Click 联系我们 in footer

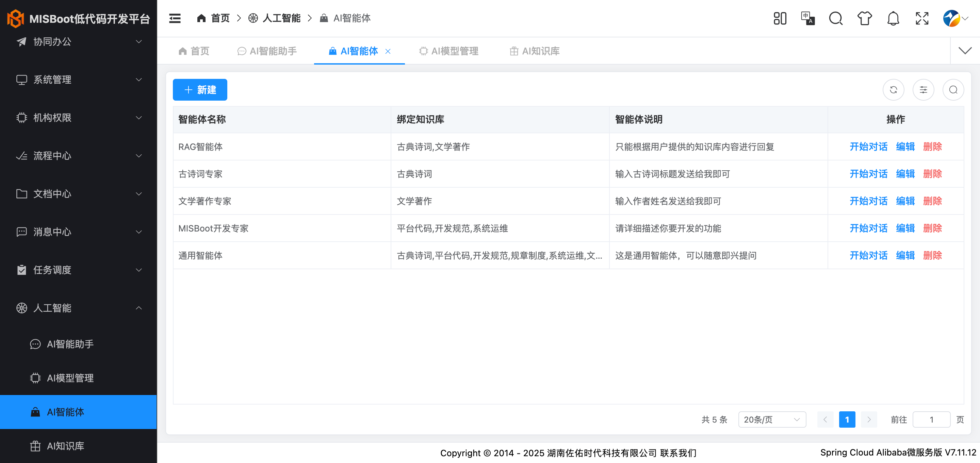(x=678, y=453)
